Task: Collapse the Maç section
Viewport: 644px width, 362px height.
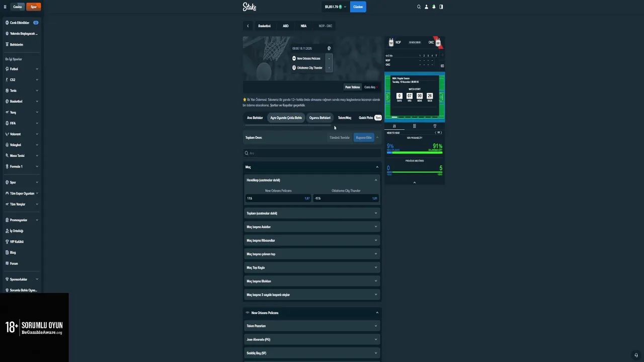Action: (377, 167)
